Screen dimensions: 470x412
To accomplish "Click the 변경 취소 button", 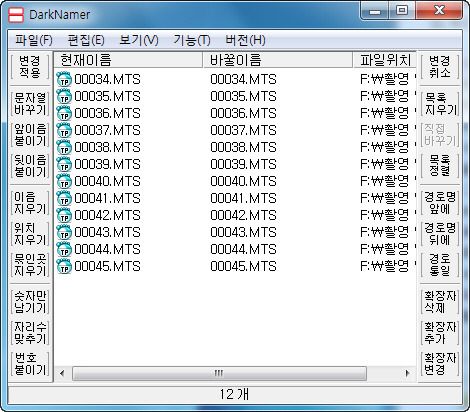I will [x=440, y=67].
